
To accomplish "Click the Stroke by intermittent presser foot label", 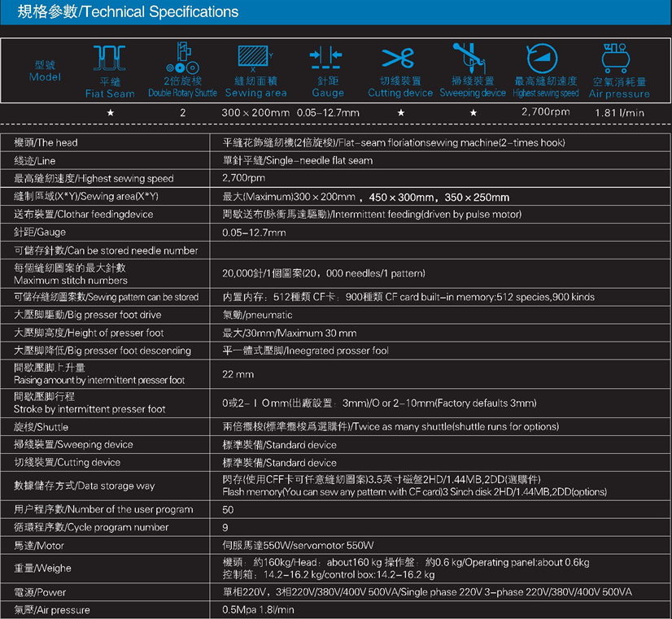I will 89,403.
